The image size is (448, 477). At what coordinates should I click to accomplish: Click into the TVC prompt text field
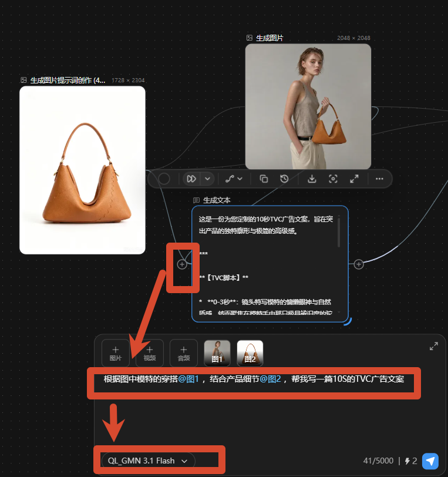(254, 379)
